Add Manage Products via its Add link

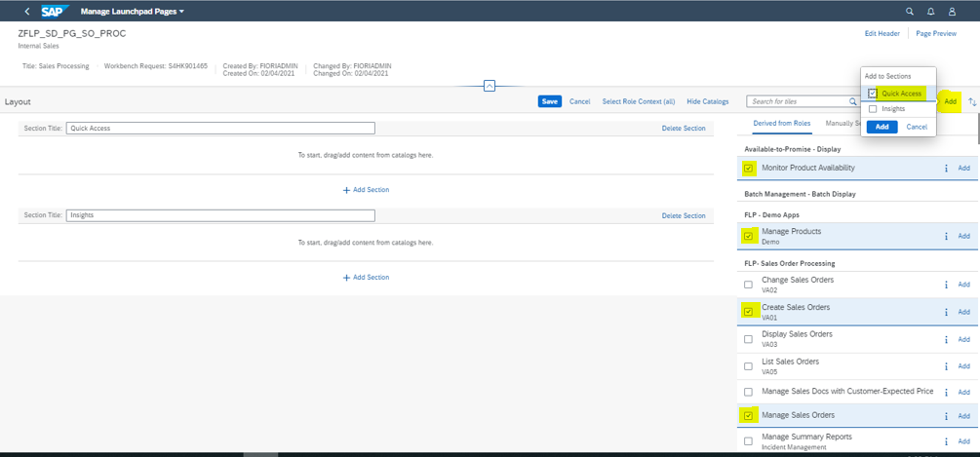[x=964, y=236]
